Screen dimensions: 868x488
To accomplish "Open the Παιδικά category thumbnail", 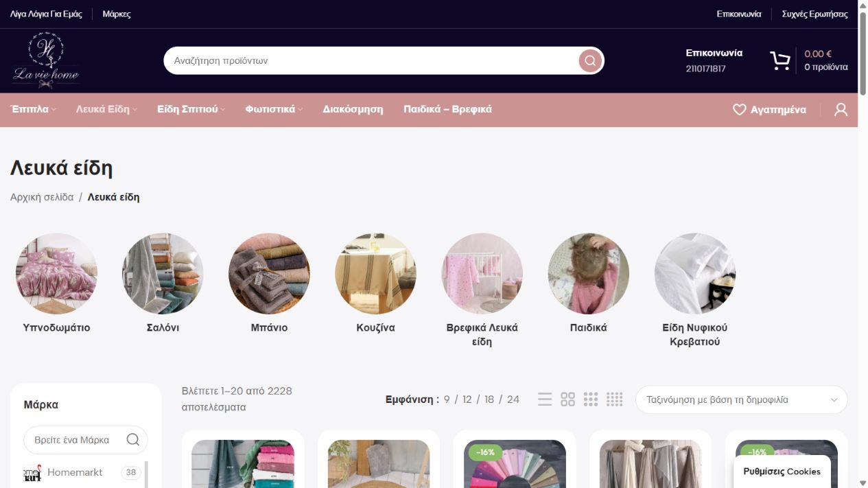I will coord(588,273).
